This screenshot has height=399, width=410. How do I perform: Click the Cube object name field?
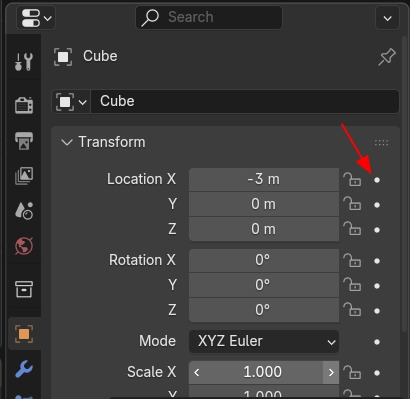[x=245, y=101]
